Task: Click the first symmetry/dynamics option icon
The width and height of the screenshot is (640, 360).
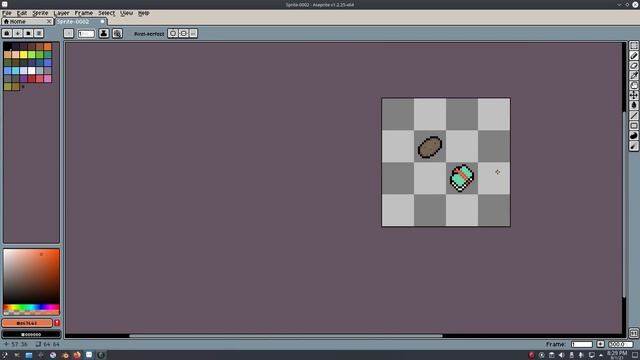Action: pos(173,33)
